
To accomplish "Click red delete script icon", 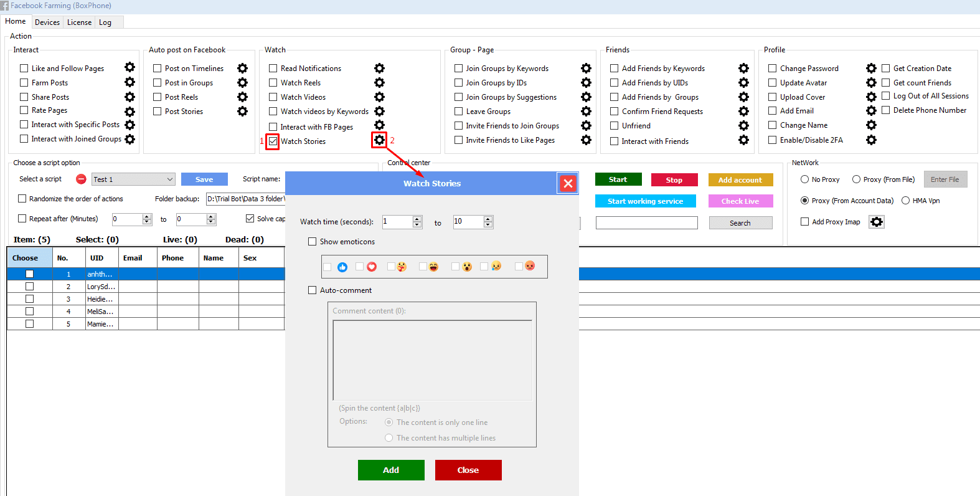I will [81, 179].
